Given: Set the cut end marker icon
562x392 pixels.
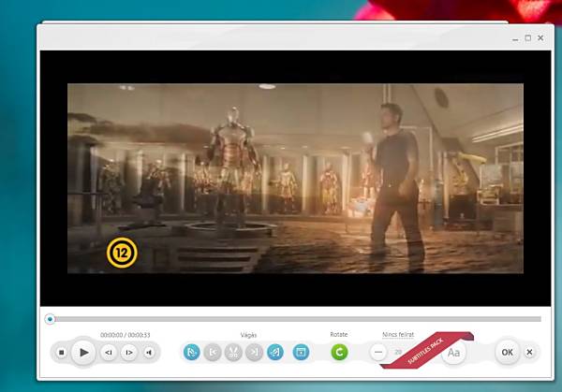Looking at the screenshot, I should [254, 353].
